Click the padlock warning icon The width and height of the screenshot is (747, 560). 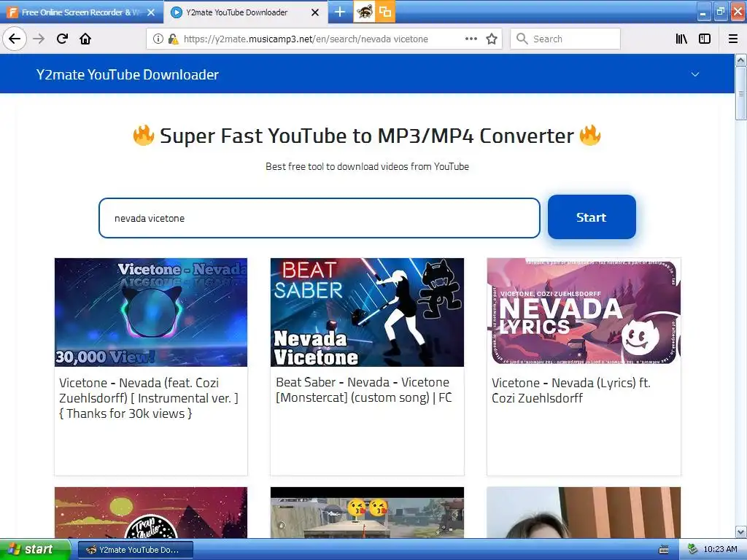[x=174, y=39]
